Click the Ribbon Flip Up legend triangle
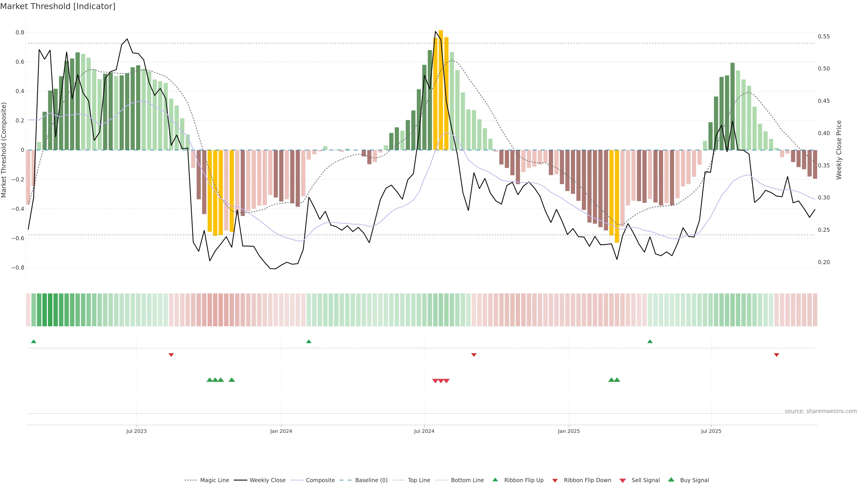The image size is (868, 488). (495, 480)
